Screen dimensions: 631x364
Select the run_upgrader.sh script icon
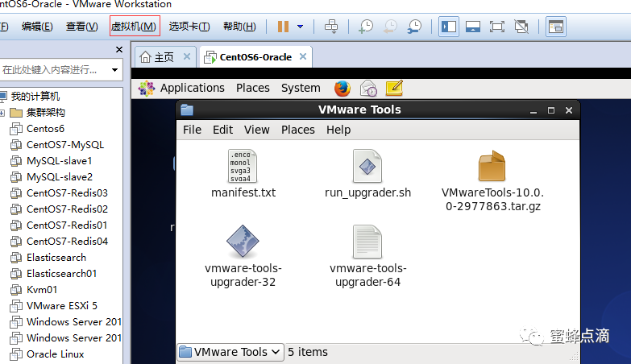367,166
